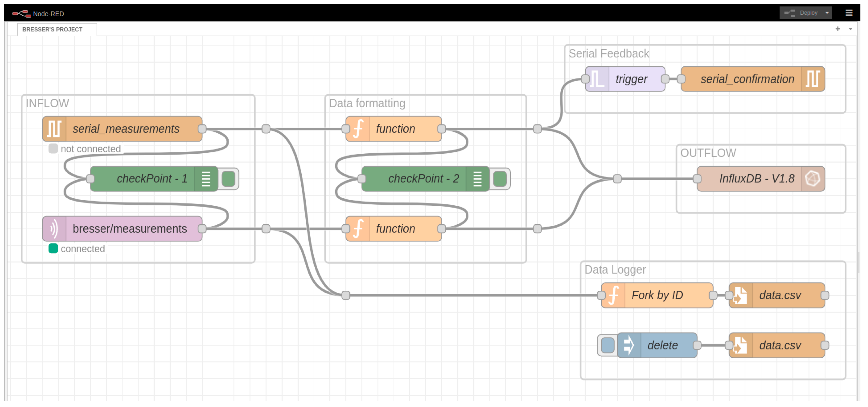Image resolution: width=868 pixels, height=407 pixels.
Task: Select the BRESSER'S PROJECT flow tab
Action: 52,30
